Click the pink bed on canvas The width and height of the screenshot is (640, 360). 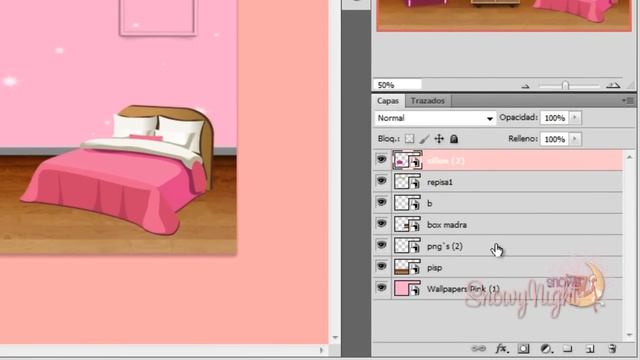[118, 171]
